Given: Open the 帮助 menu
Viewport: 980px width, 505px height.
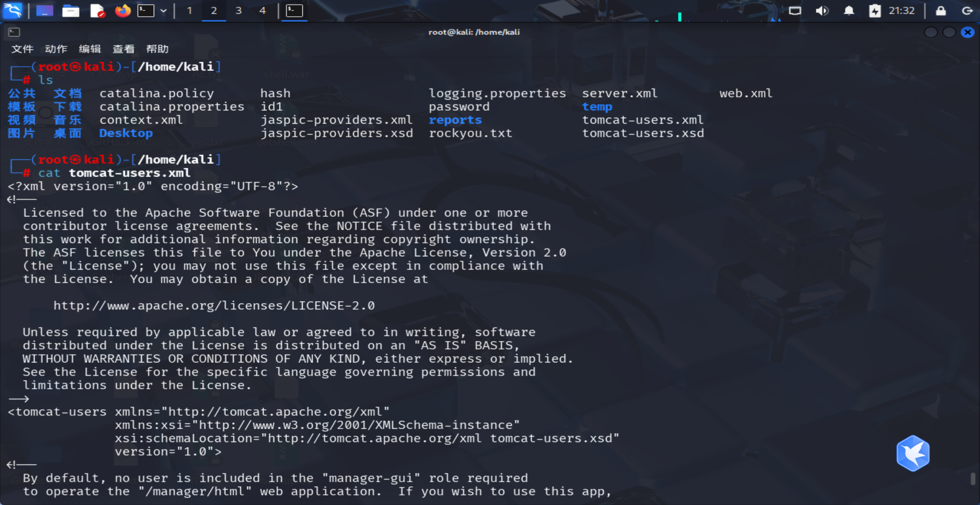Looking at the screenshot, I should (157, 49).
